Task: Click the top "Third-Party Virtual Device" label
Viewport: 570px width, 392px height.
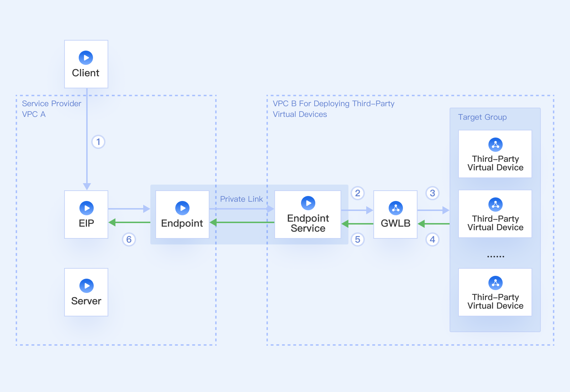Action: 496,163
